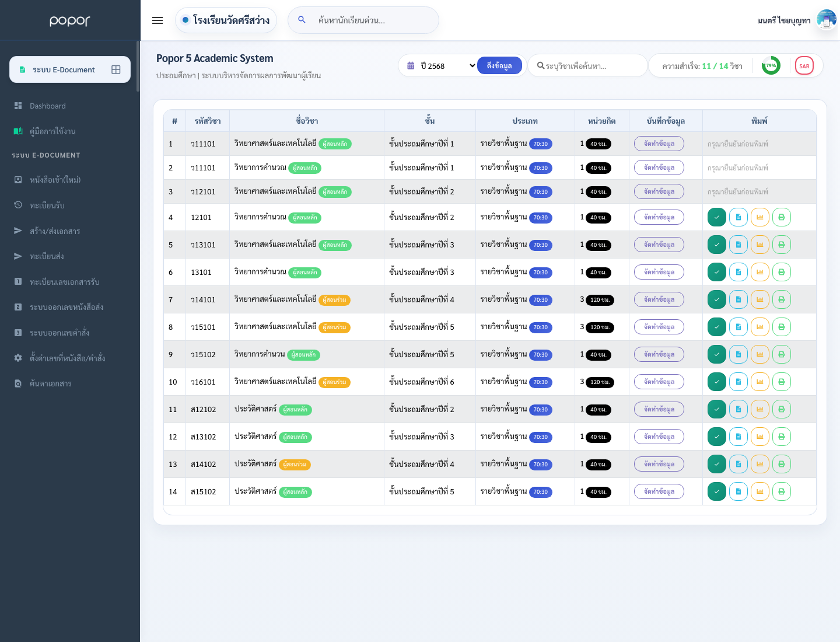
Task: Open the โรงเรียนวัดศรีสว่าง school selector
Action: pyautogui.click(x=226, y=20)
